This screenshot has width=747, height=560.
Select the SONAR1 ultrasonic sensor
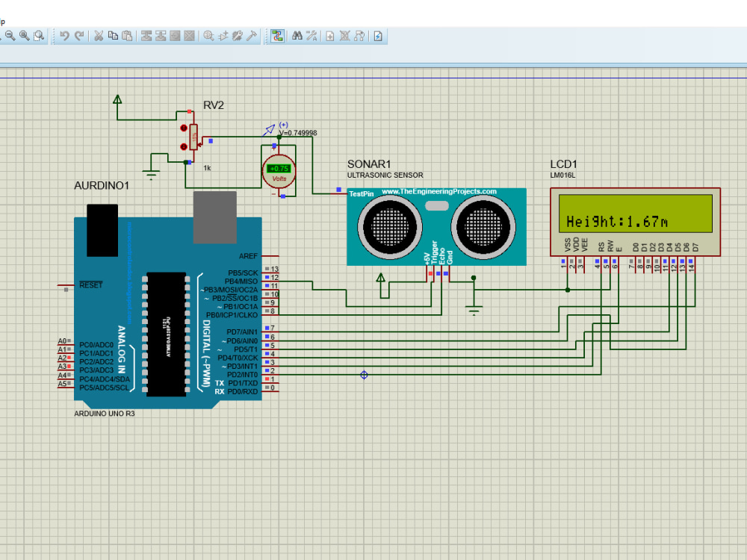pyautogui.click(x=437, y=224)
